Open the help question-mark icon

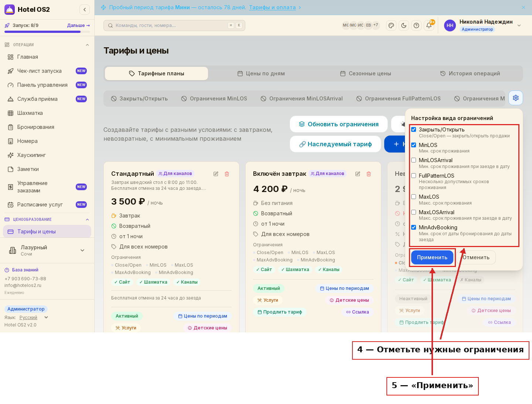pos(416,25)
